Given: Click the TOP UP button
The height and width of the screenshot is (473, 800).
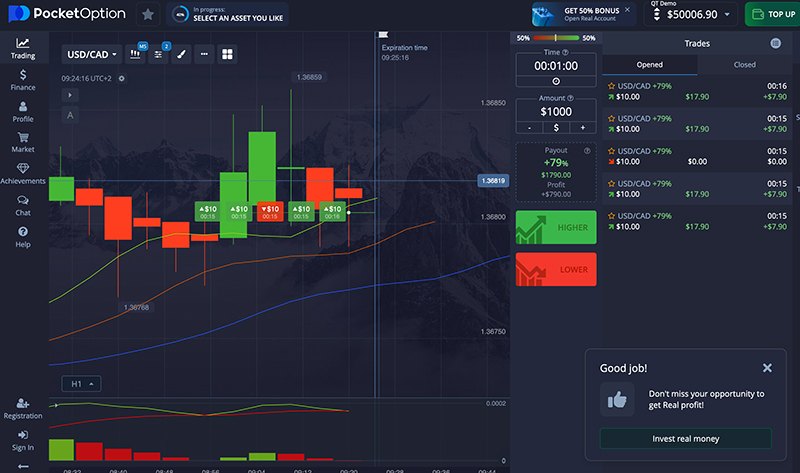Looking at the screenshot, I should pos(773,14).
